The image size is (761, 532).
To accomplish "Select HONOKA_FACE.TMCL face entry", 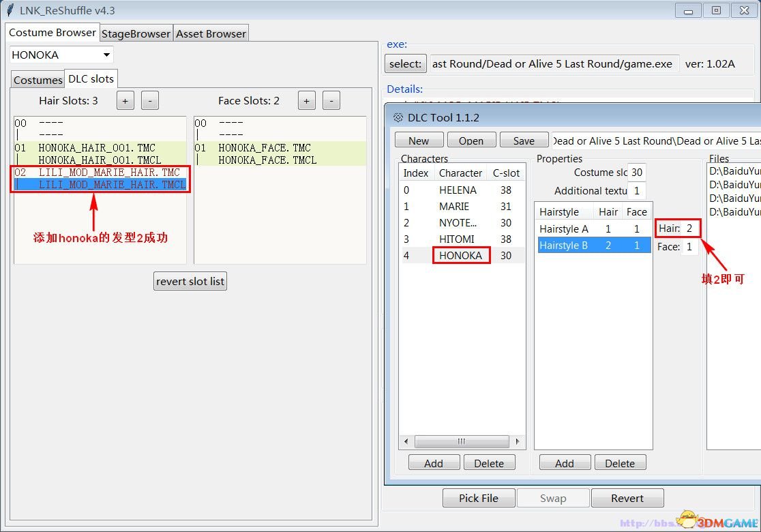I will [x=280, y=160].
